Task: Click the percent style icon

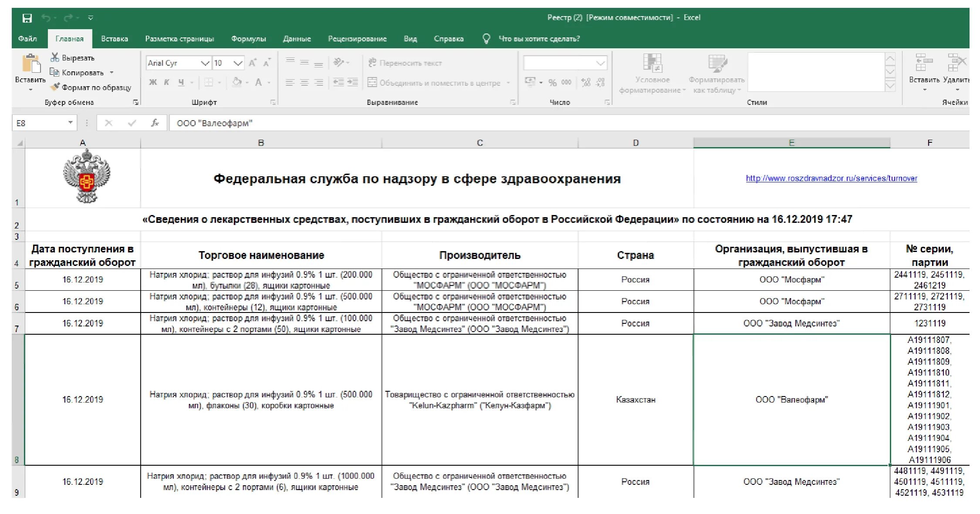Action: (552, 82)
